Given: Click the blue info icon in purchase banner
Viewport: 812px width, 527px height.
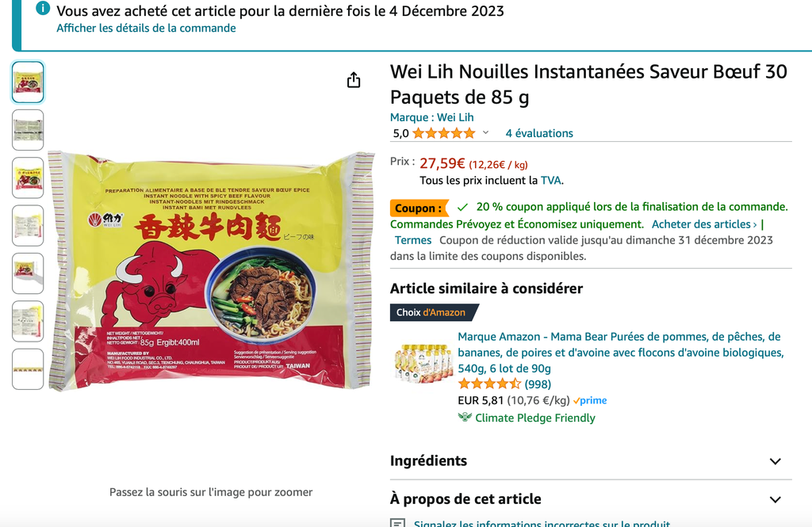Looking at the screenshot, I should coord(43,8).
